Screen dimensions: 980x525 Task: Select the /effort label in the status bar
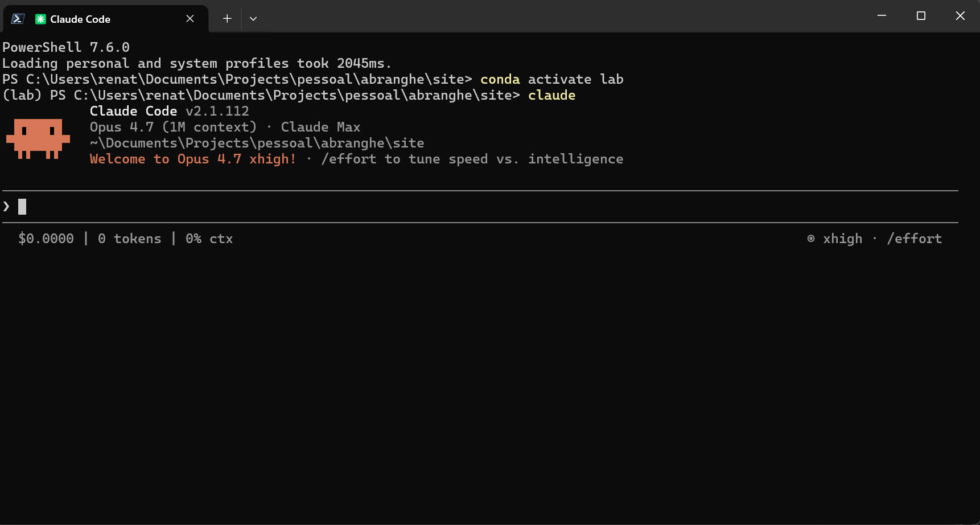pyautogui.click(x=914, y=239)
